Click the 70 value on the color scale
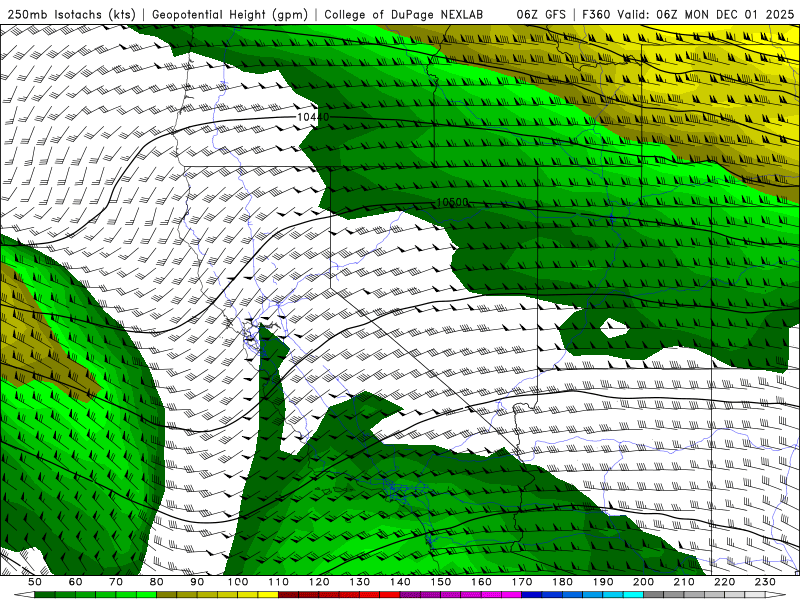Viewport: 800px width, 600px height. [x=116, y=582]
